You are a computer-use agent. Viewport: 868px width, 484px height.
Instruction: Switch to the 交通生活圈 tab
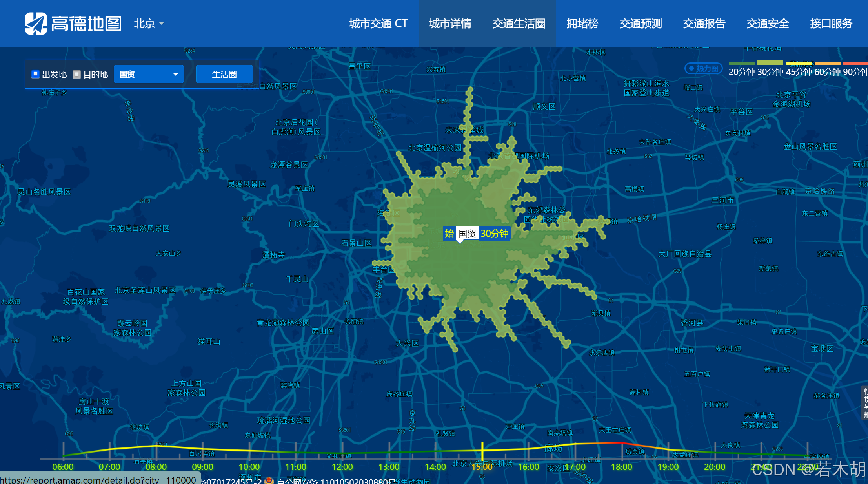[519, 24]
